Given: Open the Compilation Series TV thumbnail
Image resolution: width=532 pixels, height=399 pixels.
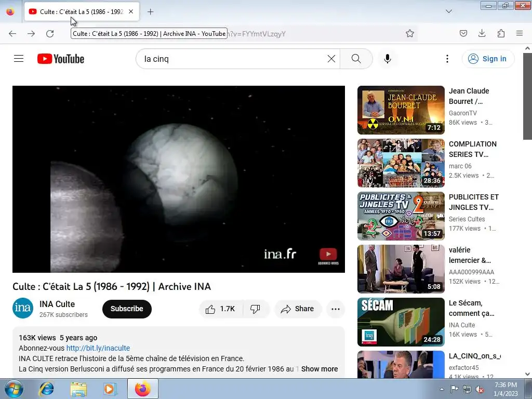Looking at the screenshot, I should 401,163.
